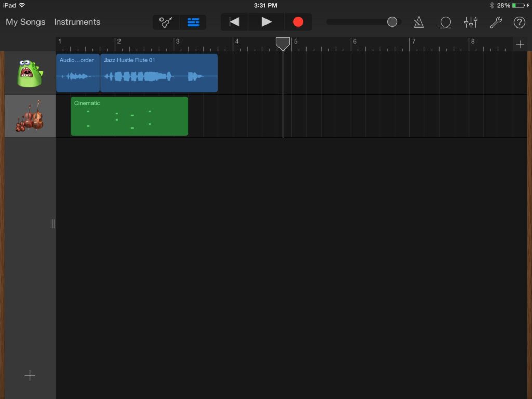This screenshot has height=399, width=532.
Task: Show help with the question mark icon
Action: [519, 22]
